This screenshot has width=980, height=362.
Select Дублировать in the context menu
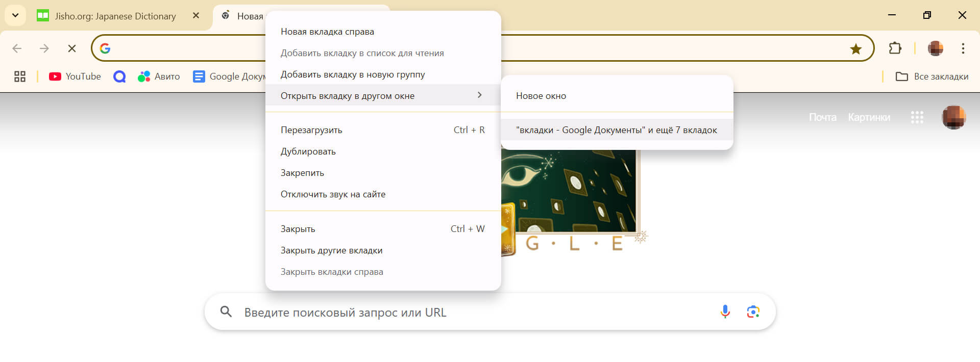[x=383, y=151]
